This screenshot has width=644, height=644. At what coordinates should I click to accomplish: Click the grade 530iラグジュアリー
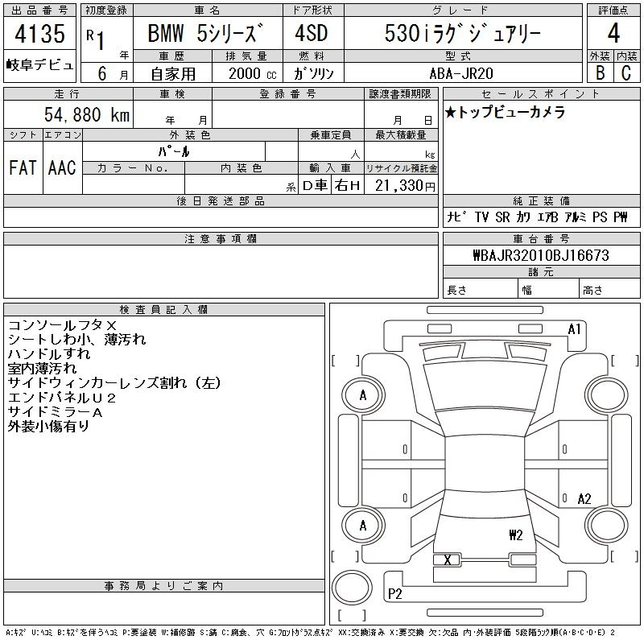[x=462, y=33]
